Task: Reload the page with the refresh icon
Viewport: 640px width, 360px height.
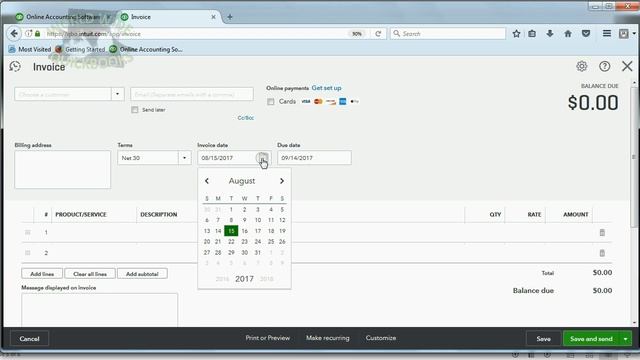Action: [x=378, y=34]
